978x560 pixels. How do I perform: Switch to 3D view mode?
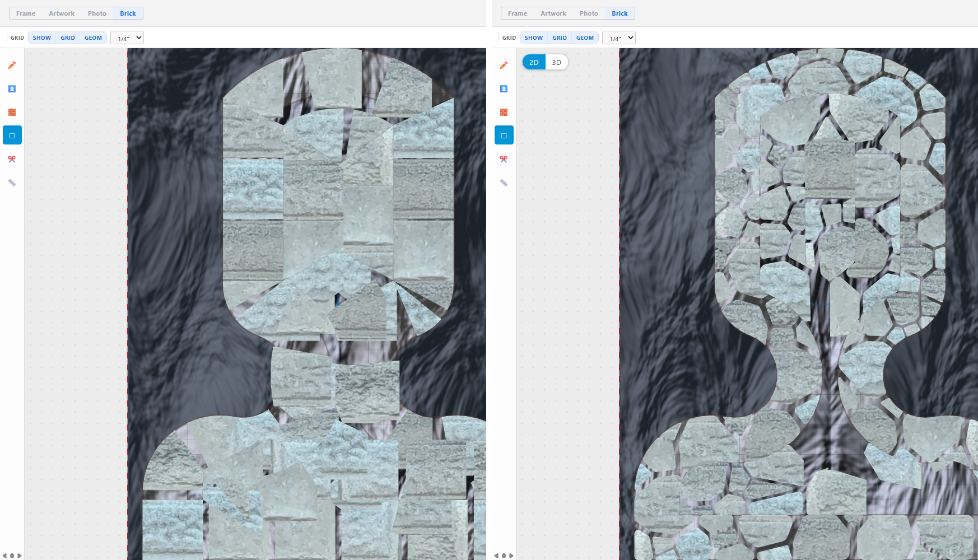(556, 62)
